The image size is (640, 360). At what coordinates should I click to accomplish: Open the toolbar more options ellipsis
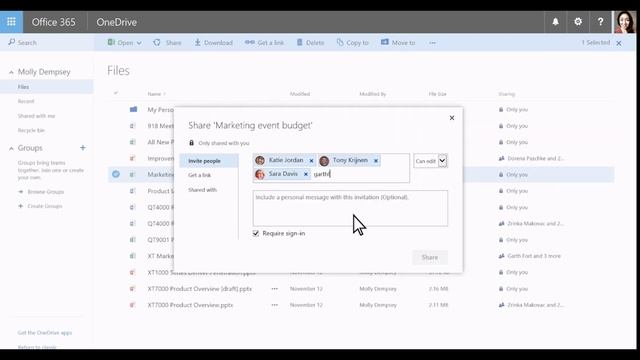432,42
